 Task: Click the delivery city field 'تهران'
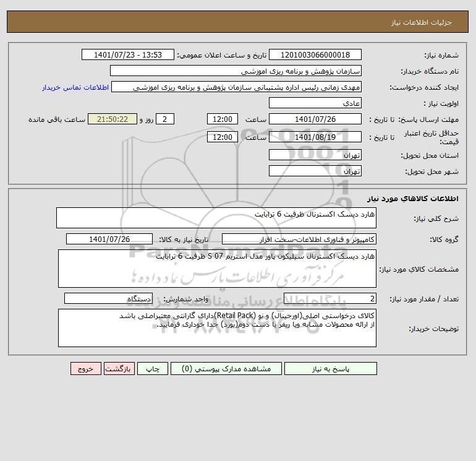[x=315, y=171]
